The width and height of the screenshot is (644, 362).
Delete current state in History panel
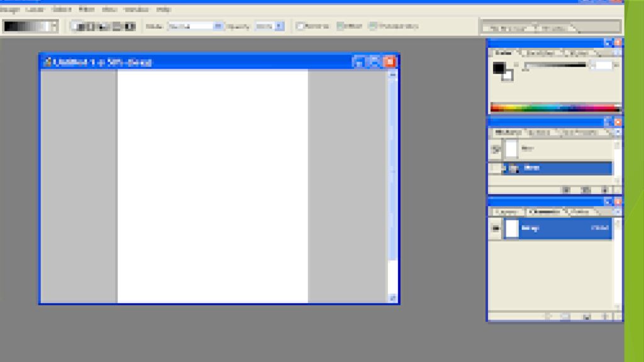606,190
